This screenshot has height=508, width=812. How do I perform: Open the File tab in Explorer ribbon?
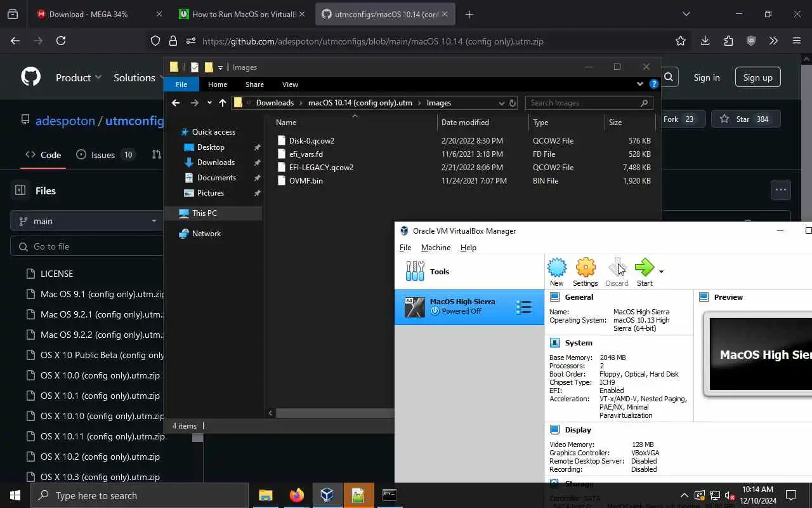(181, 84)
